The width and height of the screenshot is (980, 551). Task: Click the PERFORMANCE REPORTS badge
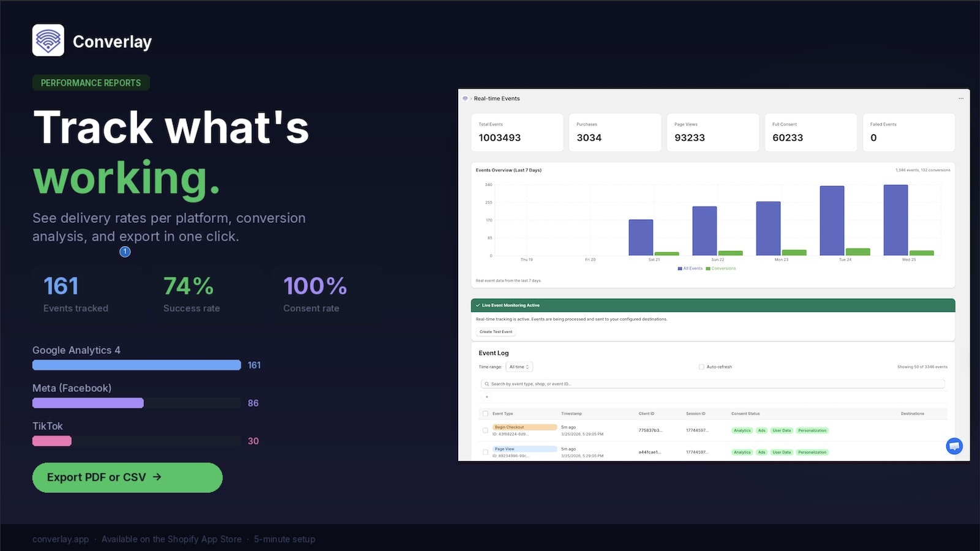[x=91, y=83]
